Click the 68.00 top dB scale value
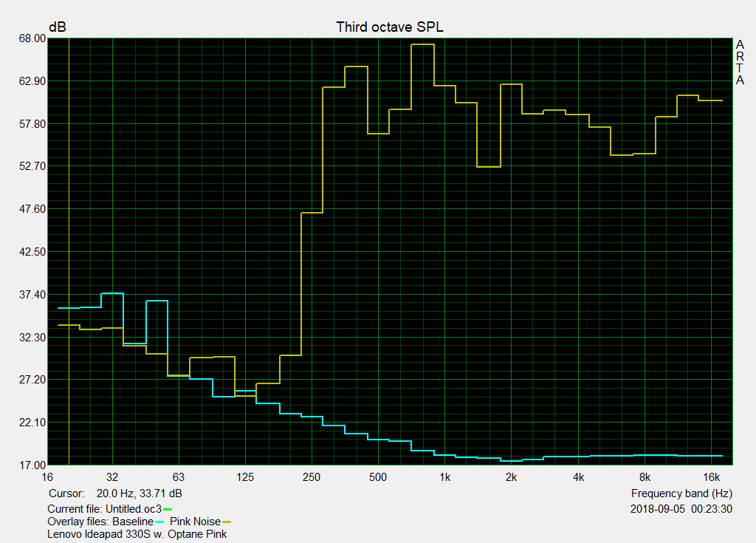The height and width of the screenshot is (543, 756). click(x=32, y=38)
